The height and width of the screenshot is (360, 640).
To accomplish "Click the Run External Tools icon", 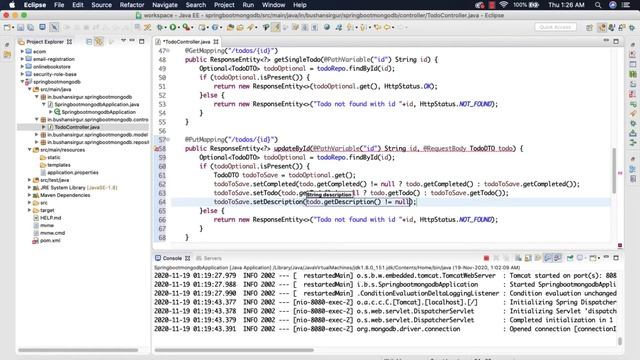I will [x=186, y=27].
